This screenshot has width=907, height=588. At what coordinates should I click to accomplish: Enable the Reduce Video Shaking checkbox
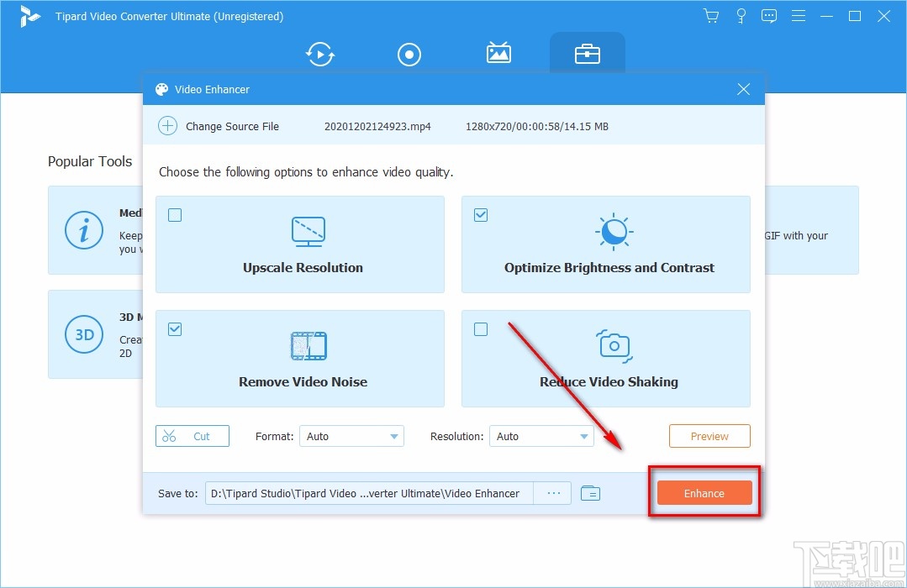coord(481,329)
